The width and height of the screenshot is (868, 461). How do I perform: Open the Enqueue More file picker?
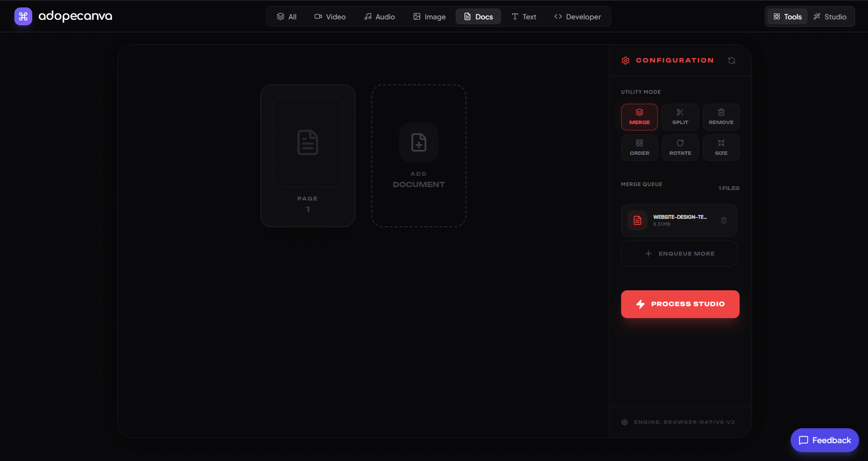tap(679, 253)
